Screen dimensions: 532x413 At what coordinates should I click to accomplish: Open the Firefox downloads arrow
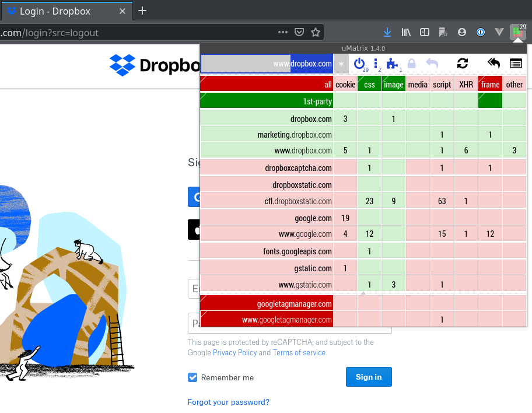coord(387,32)
